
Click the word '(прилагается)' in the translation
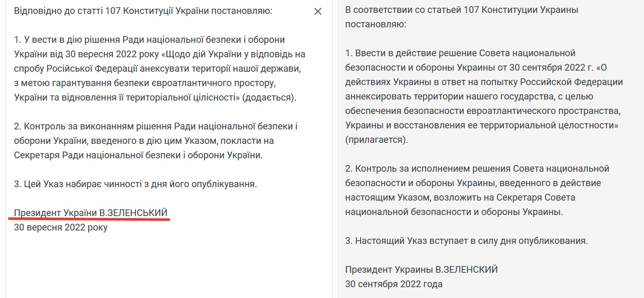376,140
